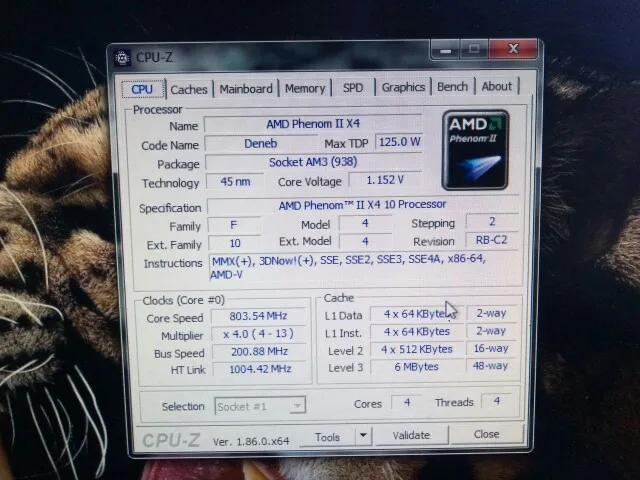Viewport: 640px width, 480px height.
Task: Click the Close button at bottom
Action: point(486,434)
